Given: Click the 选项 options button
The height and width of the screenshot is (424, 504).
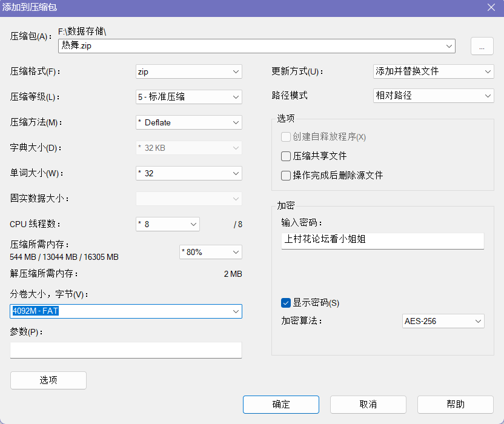Looking at the screenshot, I should click(48, 380).
